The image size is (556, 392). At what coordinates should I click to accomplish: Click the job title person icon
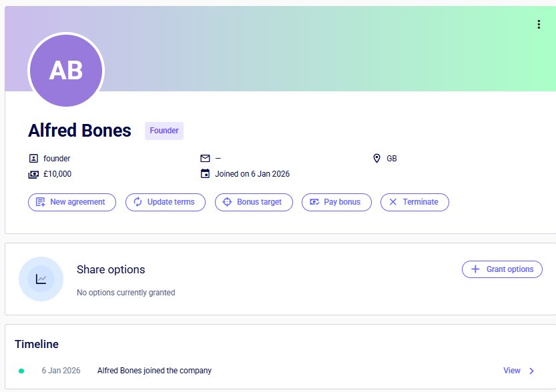[33, 159]
